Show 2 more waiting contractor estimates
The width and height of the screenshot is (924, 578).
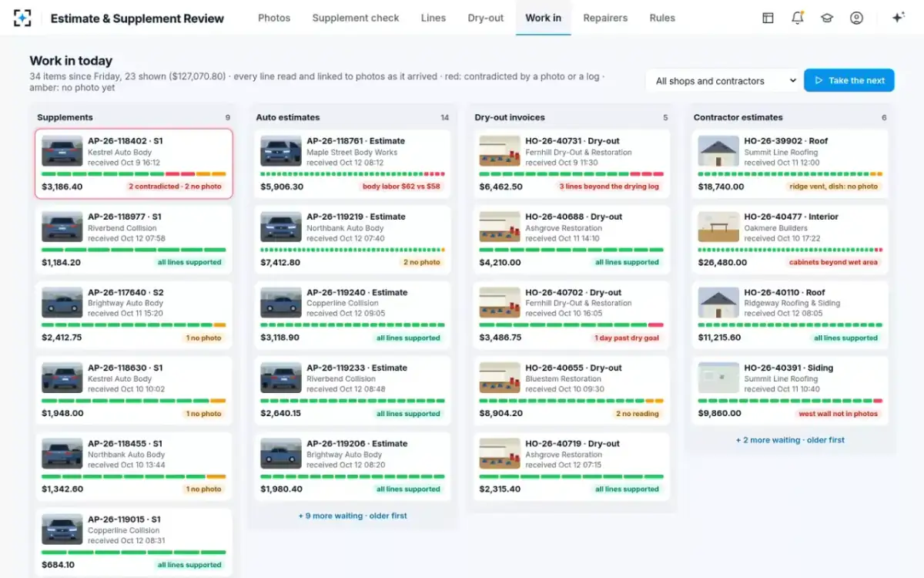pyautogui.click(x=790, y=440)
